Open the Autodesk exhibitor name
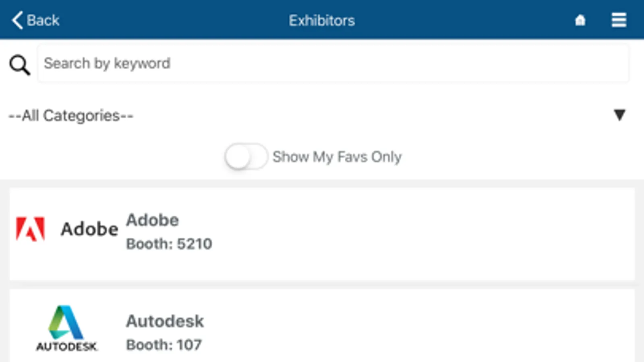Viewport: 644px width, 362px height. click(x=165, y=321)
